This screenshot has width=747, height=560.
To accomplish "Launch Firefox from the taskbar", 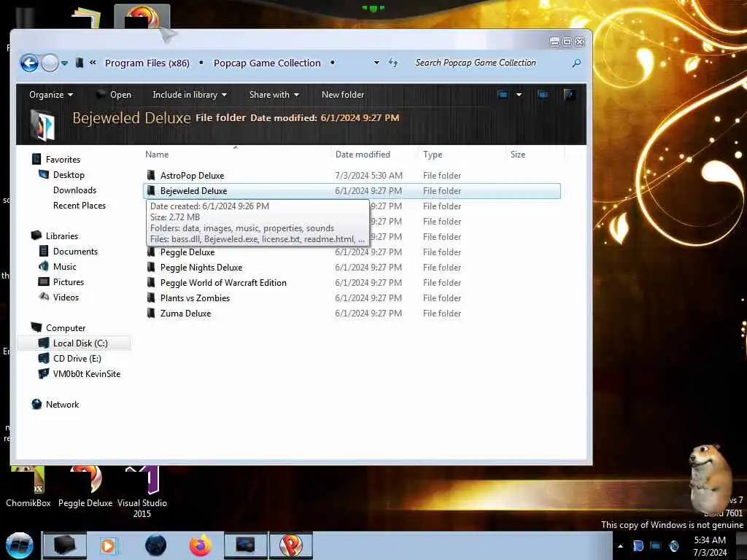I will (x=201, y=545).
